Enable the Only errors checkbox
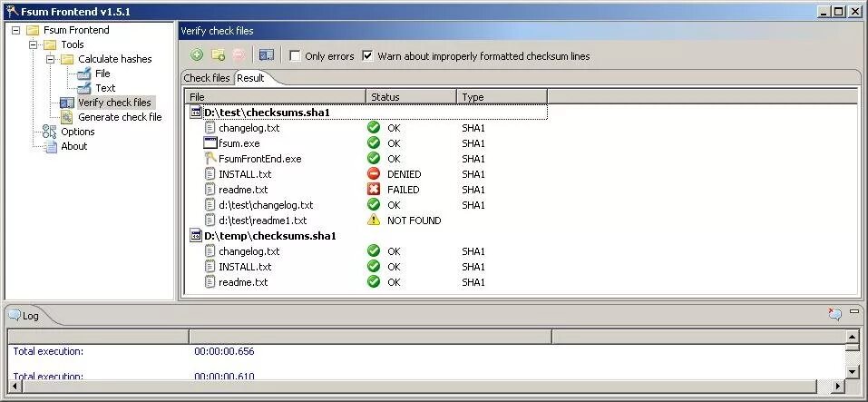The image size is (868, 402). coord(295,56)
